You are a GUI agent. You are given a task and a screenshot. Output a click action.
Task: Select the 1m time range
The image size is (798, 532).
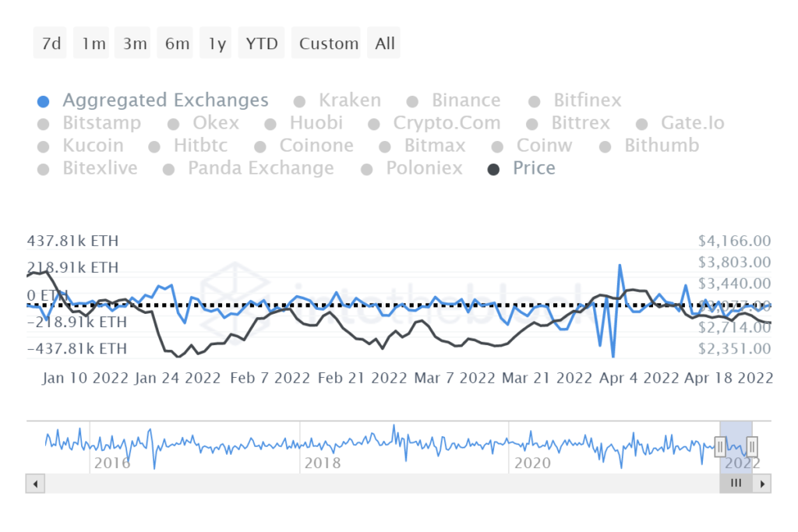(x=92, y=44)
